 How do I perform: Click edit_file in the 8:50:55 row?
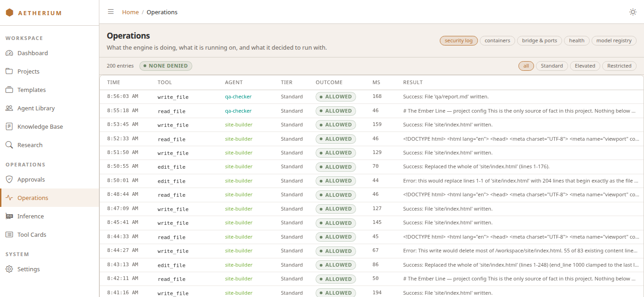point(172,167)
